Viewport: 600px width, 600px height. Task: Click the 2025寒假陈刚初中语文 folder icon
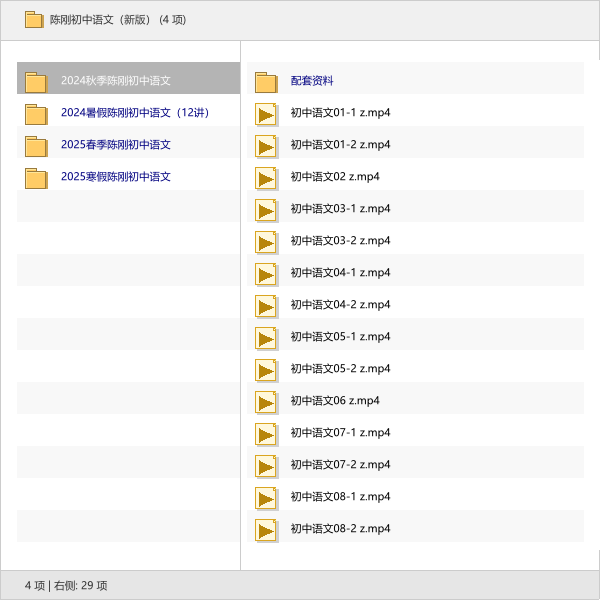pos(36,178)
